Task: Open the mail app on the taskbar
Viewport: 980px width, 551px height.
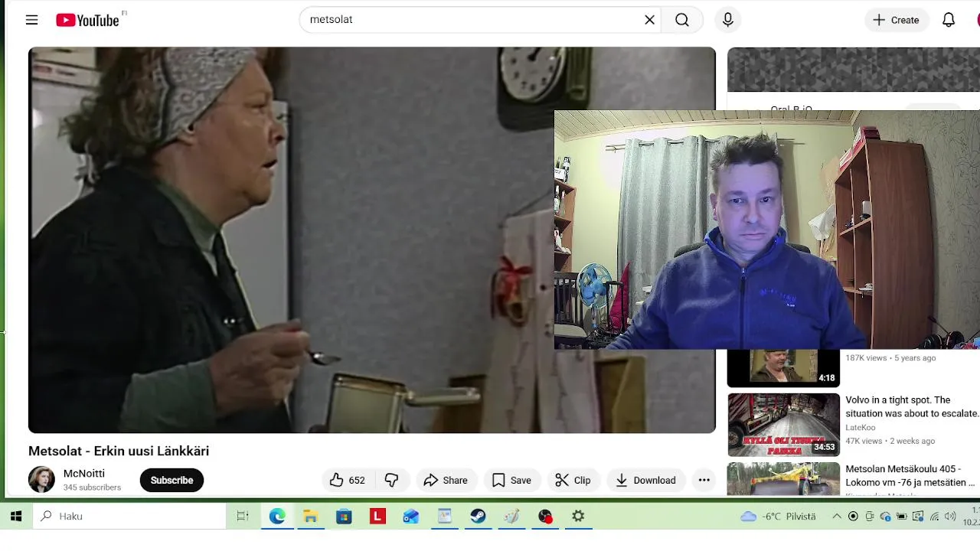Action: (411, 517)
